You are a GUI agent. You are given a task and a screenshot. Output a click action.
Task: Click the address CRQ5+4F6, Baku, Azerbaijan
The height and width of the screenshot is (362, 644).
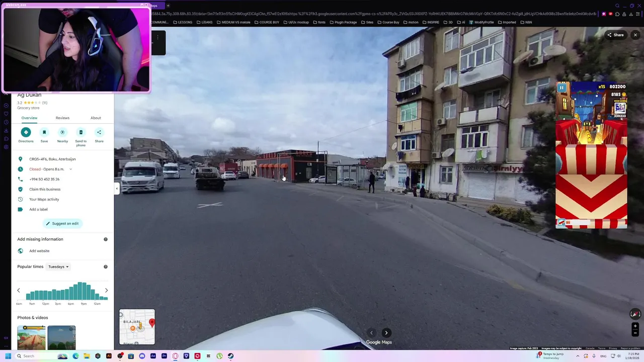[52, 159]
